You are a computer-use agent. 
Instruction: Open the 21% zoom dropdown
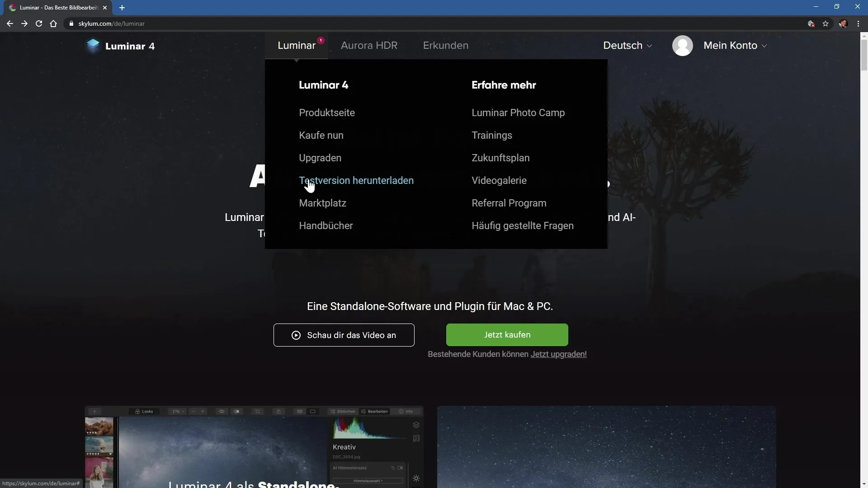pos(178,411)
